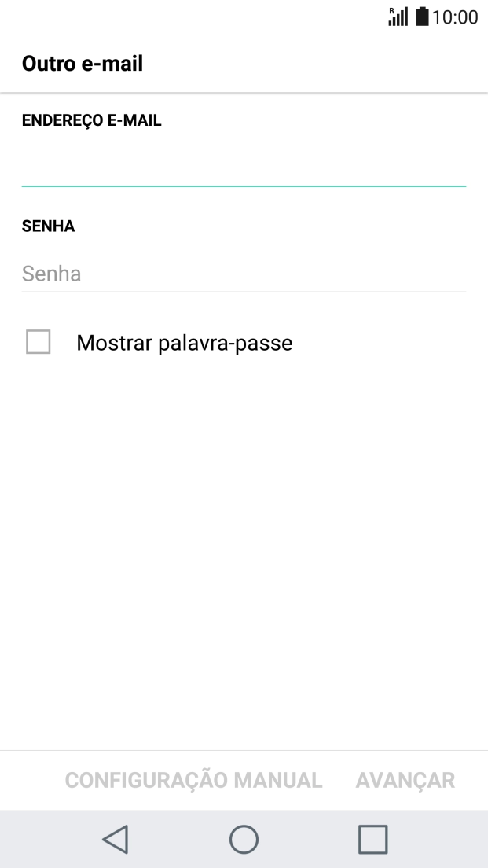Tap AVANÇAR to continue

[x=405, y=780]
